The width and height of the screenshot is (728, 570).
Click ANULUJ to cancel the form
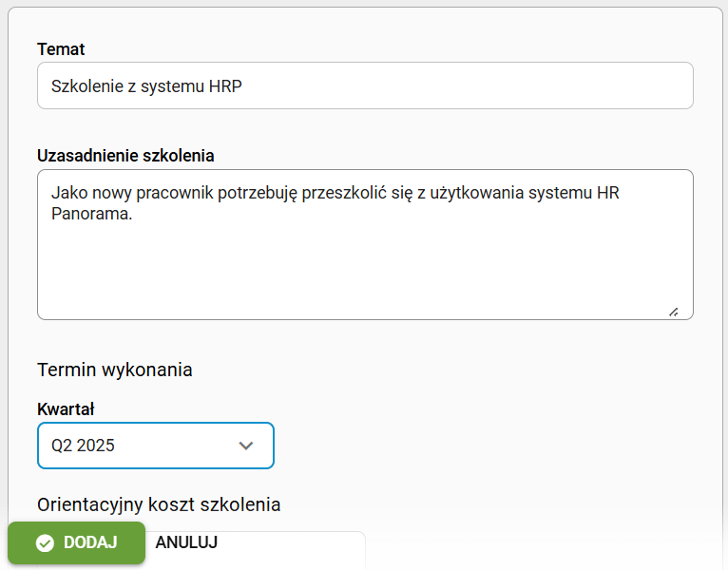tap(186, 542)
